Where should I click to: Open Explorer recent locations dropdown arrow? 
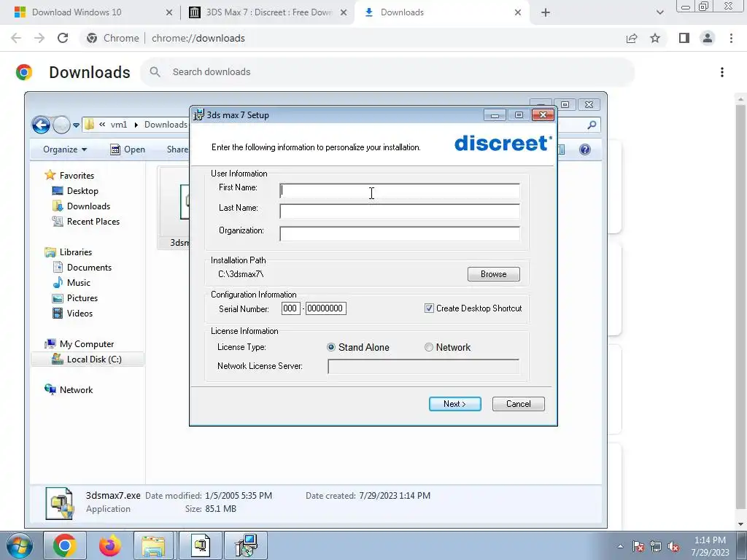pyautogui.click(x=76, y=125)
